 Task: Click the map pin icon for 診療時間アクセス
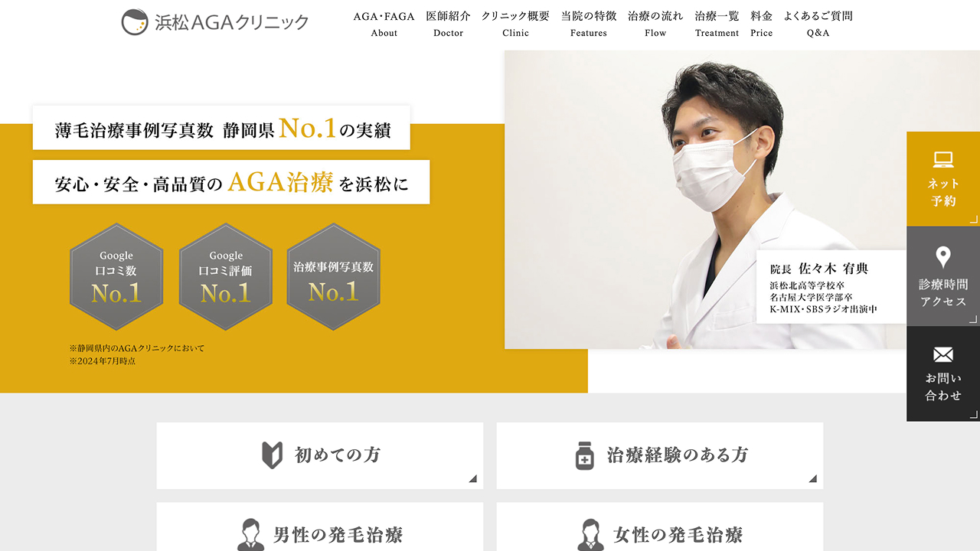pos(943,257)
